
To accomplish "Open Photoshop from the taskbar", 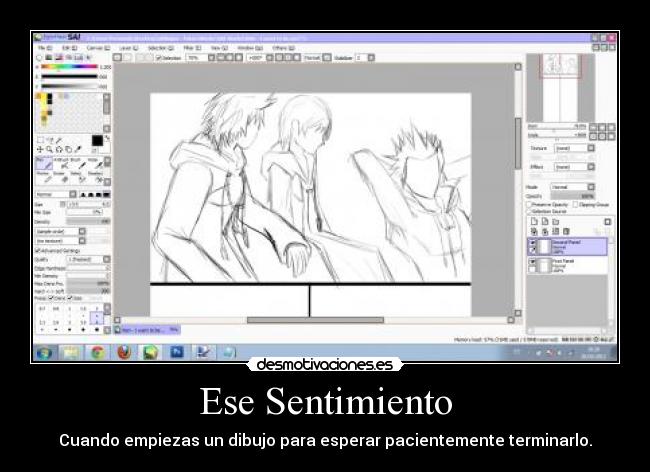I will [177, 352].
